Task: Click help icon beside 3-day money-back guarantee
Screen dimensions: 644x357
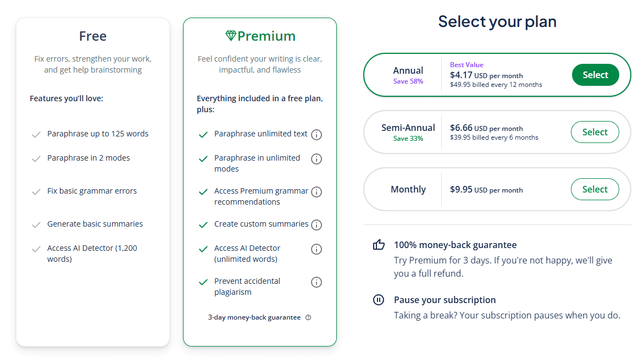Action: click(308, 317)
